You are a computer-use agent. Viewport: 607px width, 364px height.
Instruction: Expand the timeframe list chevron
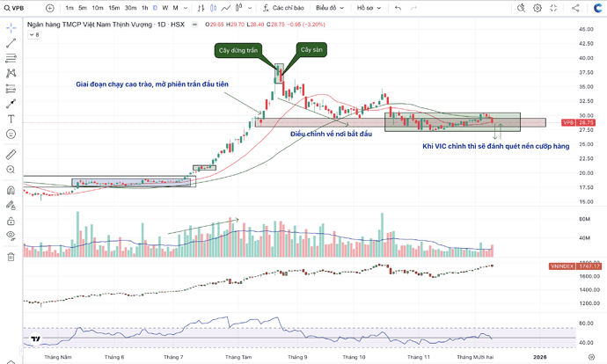coord(186,8)
